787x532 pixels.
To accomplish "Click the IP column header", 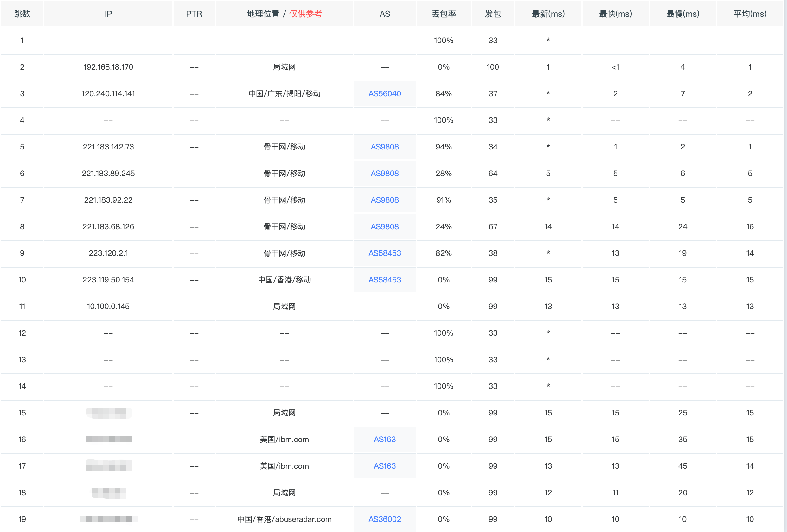I will (x=108, y=14).
